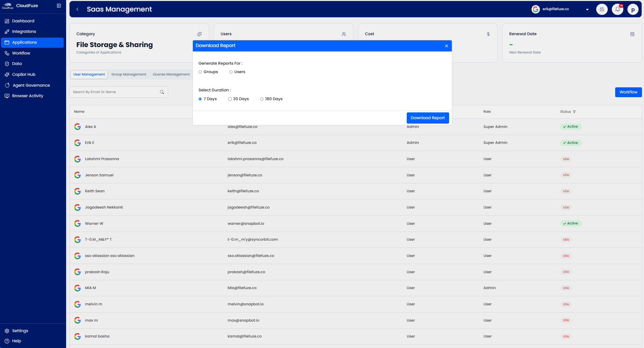Open Integrations in the sidebar

coord(33,31)
